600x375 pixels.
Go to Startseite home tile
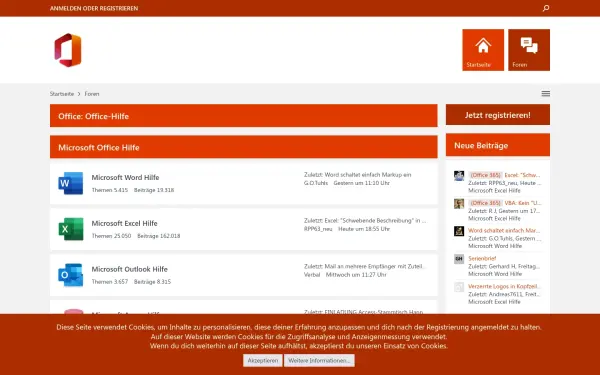483,50
